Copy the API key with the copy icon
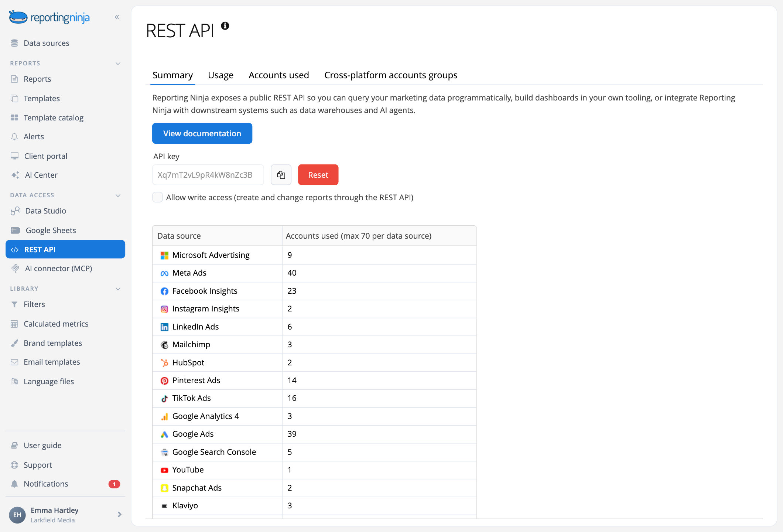 281,175
